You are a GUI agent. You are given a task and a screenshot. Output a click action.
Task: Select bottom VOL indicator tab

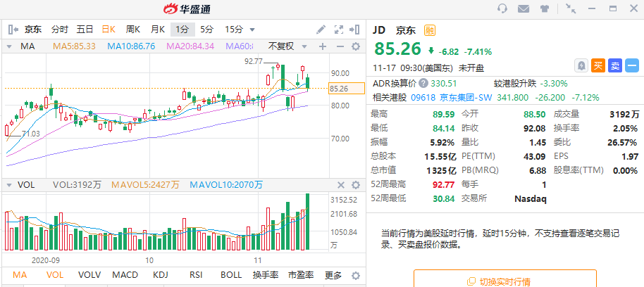[x=55, y=275]
